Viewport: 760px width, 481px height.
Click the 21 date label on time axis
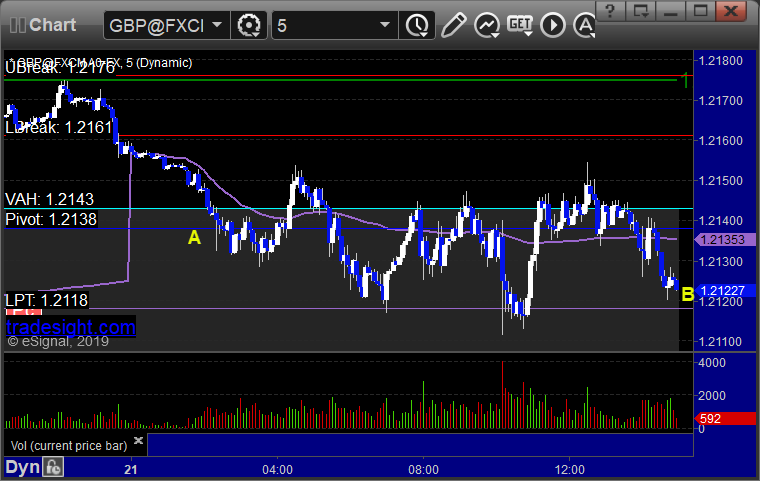(130, 470)
